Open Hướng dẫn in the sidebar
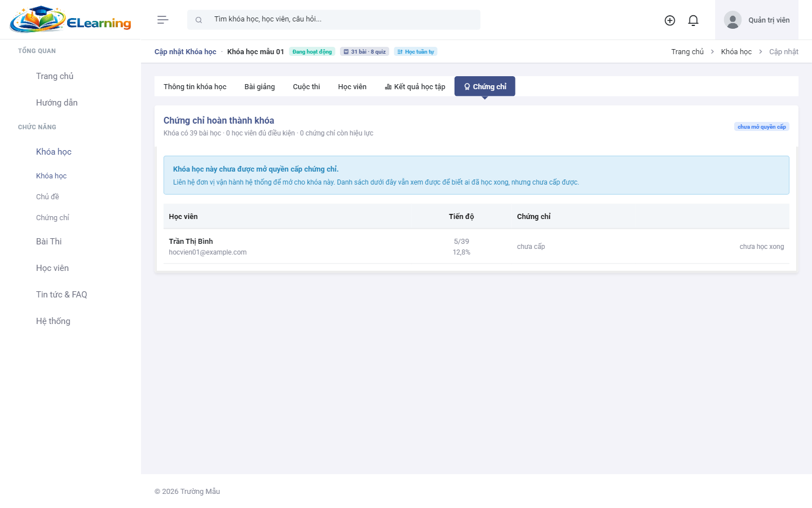This screenshot has height=508, width=812. [57, 103]
